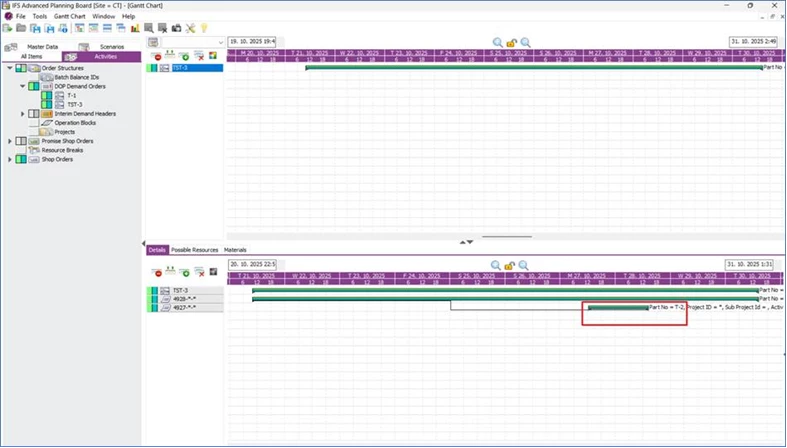Click the calendar icon beside the upper combo box
The height and width of the screenshot is (448, 787).
click(153, 42)
